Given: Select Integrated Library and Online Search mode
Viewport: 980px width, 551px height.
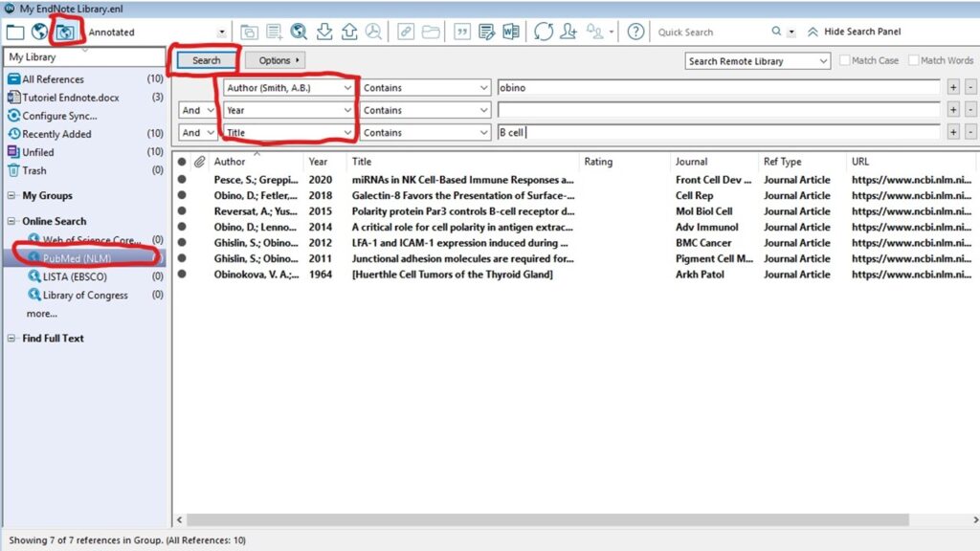Looking at the screenshot, I should coord(65,32).
